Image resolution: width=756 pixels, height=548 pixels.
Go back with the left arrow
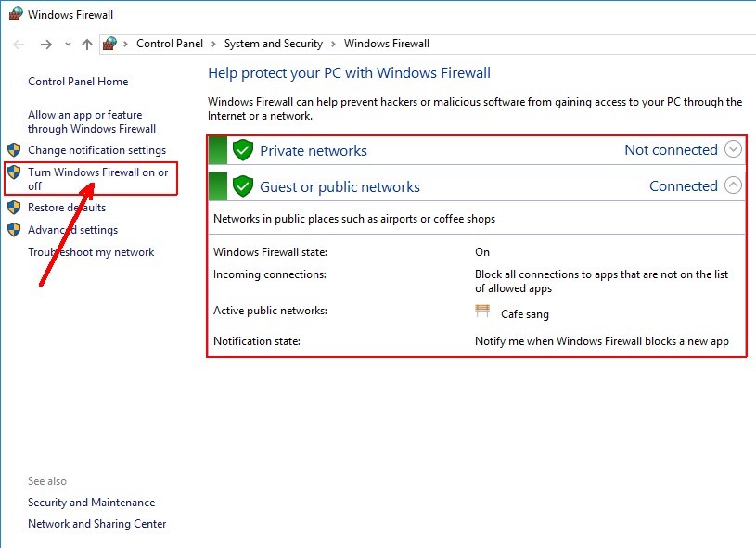(19, 45)
